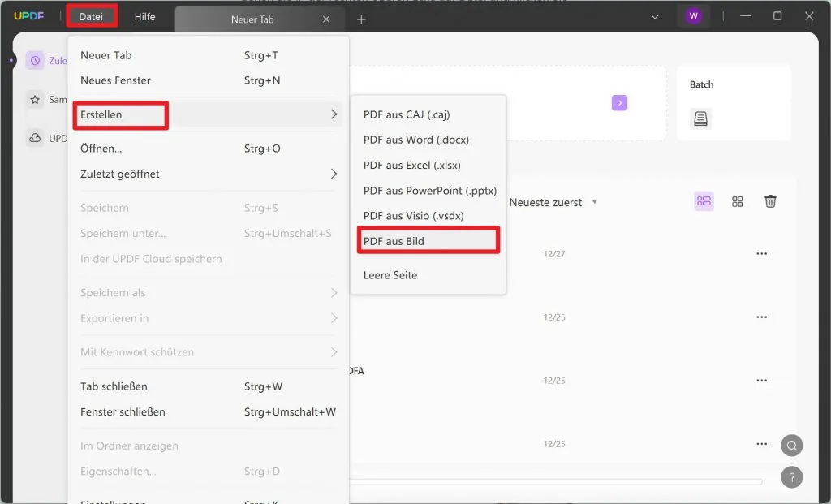Select PDF aus Word (.docx)
The height and width of the screenshot is (504, 831).
coord(428,140)
